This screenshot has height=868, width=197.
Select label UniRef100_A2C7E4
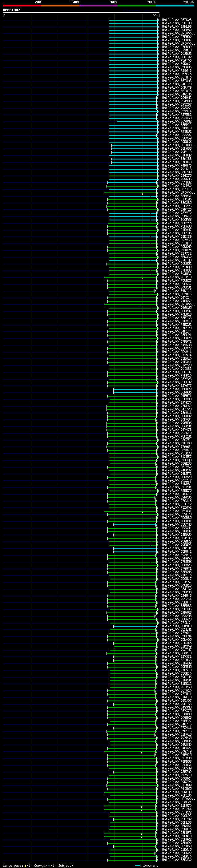177,440
